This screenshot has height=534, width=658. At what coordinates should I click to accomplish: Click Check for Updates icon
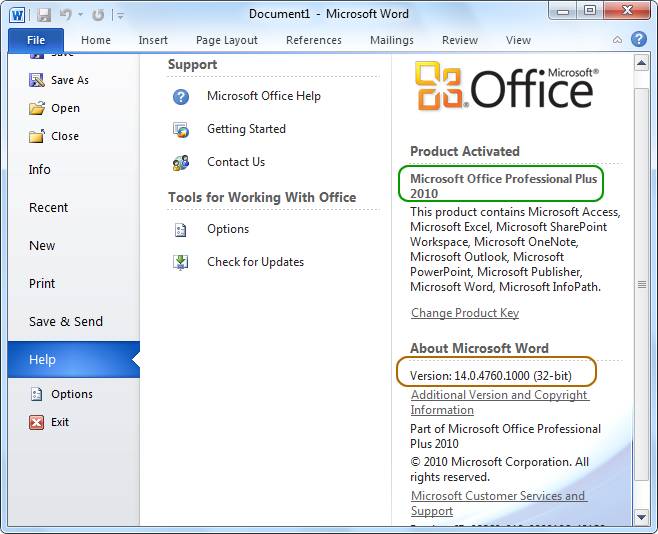[181, 262]
